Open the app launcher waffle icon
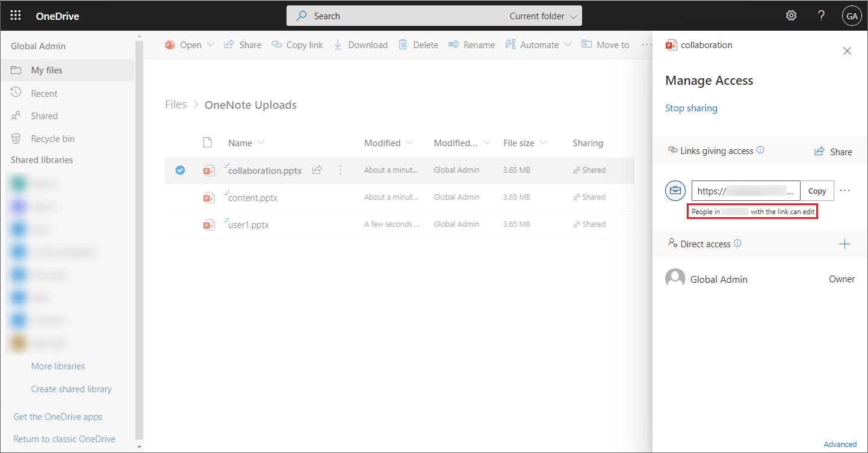The height and width of the screenshot is (453, 868). pos(16,16)
